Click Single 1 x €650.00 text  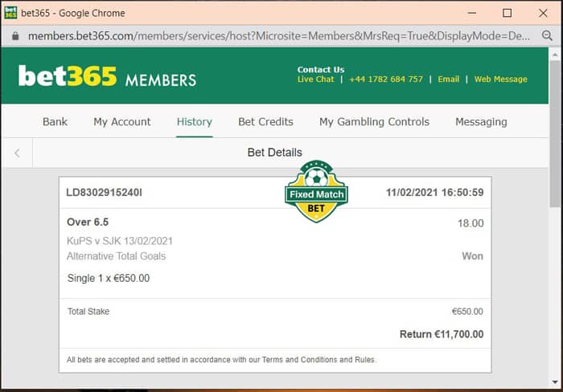109,278
